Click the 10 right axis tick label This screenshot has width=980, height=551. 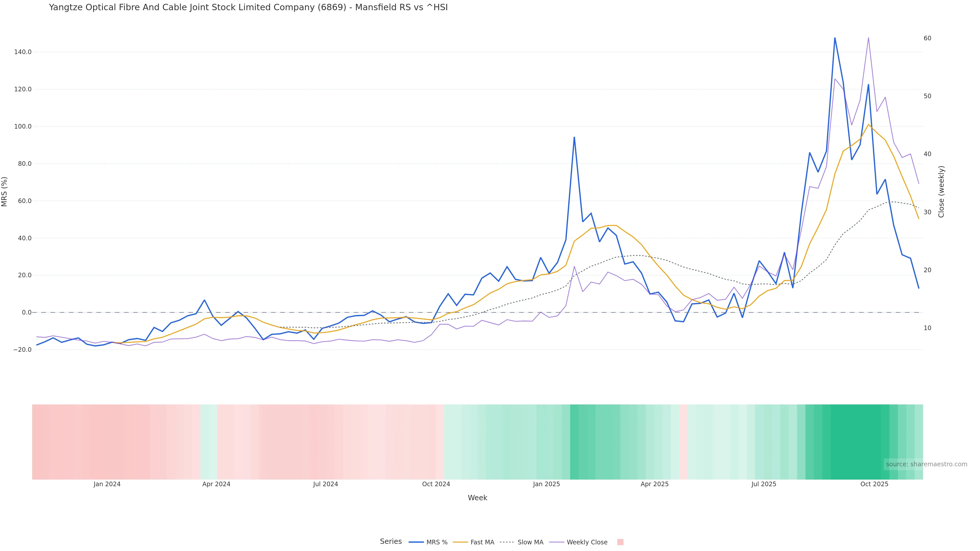927,328
